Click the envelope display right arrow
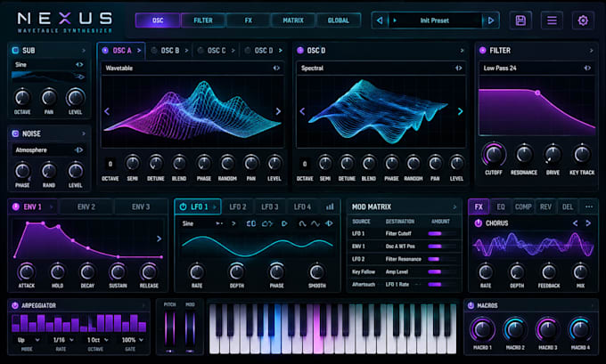This screenshot has width=606, height=364. [x=159, y=239]
